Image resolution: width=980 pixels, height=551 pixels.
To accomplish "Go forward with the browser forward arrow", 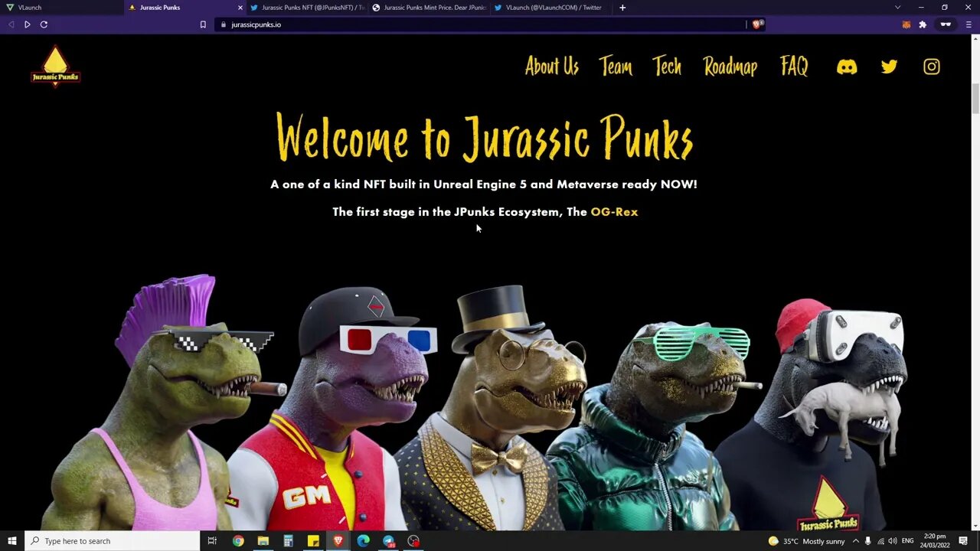I will [x=28, y=24].
